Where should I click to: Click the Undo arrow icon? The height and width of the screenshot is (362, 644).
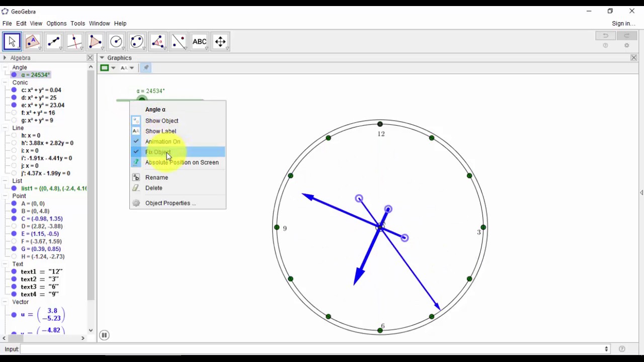[x=606, y=36]
